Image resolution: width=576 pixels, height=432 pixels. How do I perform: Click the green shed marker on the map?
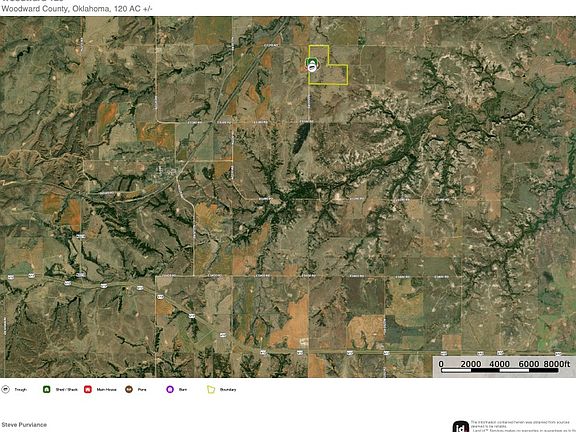point(312,61)
